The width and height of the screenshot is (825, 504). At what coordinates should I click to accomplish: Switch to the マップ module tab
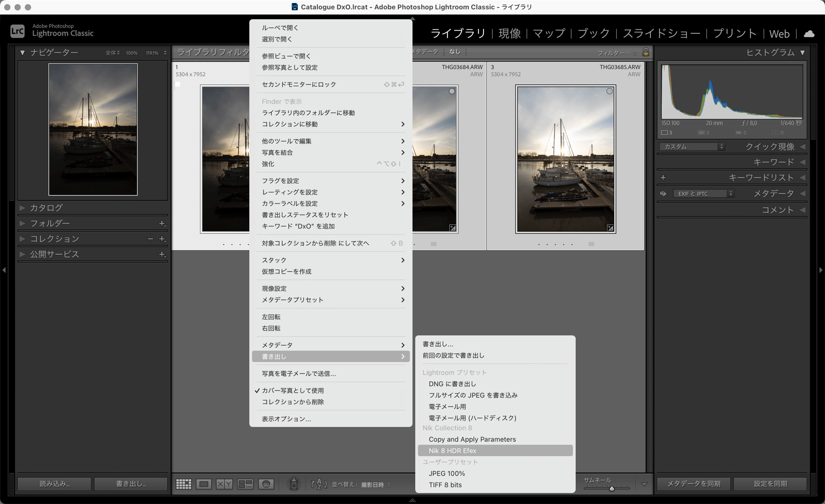549,33
